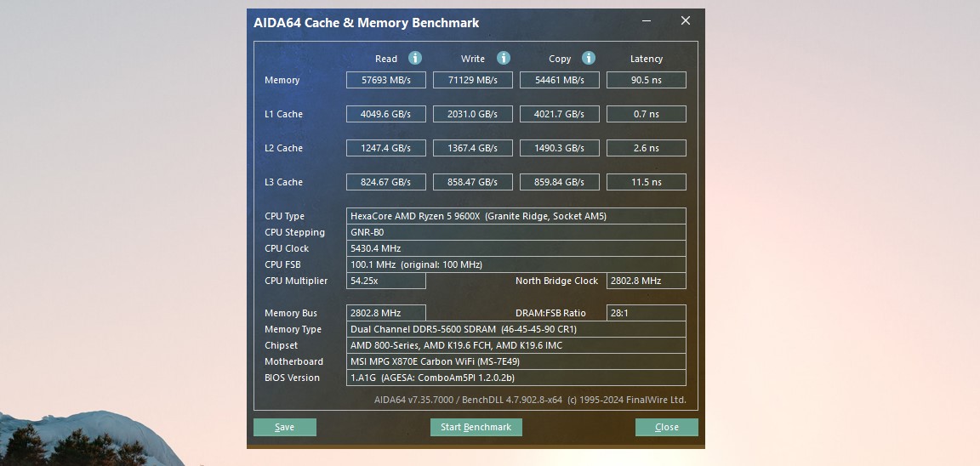Click the BIOS Version 1.A1G field
The height and width of the screenshot is (466, 980).
click(516, 378)
